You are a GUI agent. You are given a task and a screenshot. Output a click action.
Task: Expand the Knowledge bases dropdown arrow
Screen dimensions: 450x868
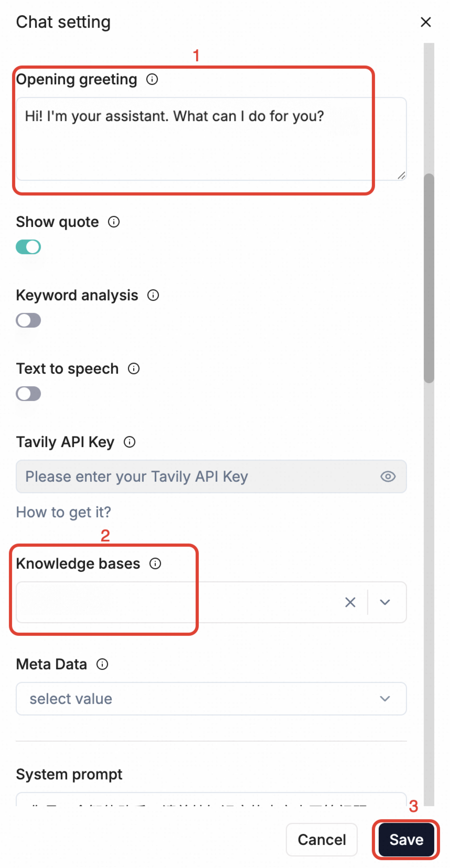coord(385,602)
